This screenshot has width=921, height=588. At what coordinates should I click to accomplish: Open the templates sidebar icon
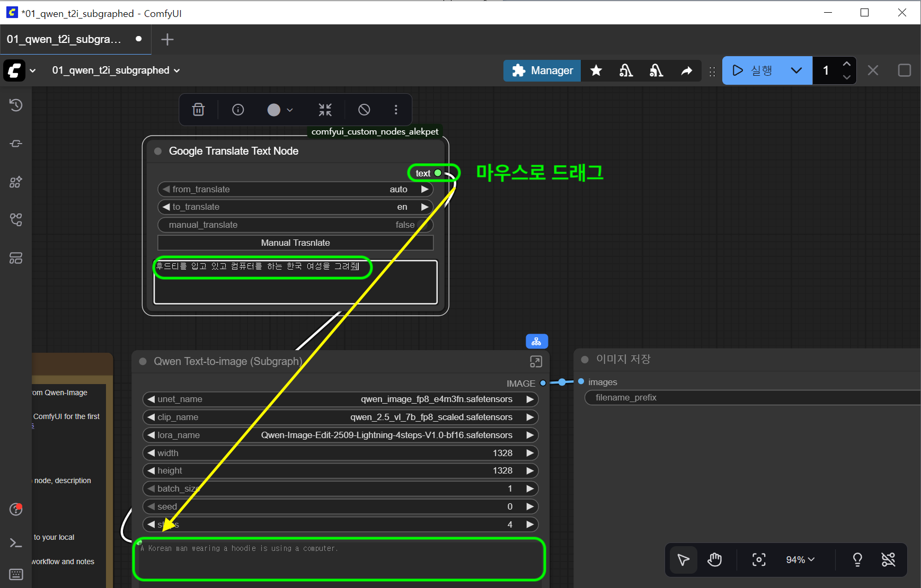pyautogui.click(x=16, y=258)
